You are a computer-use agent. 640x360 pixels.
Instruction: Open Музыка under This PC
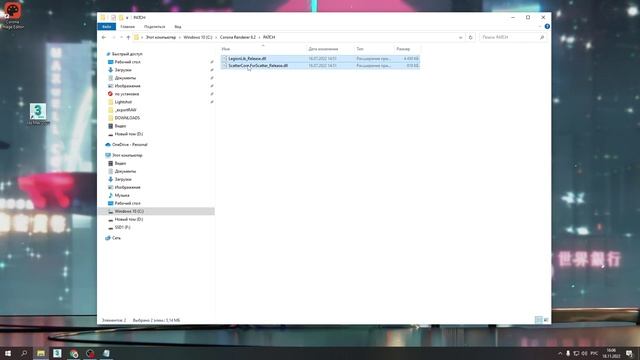122,196
